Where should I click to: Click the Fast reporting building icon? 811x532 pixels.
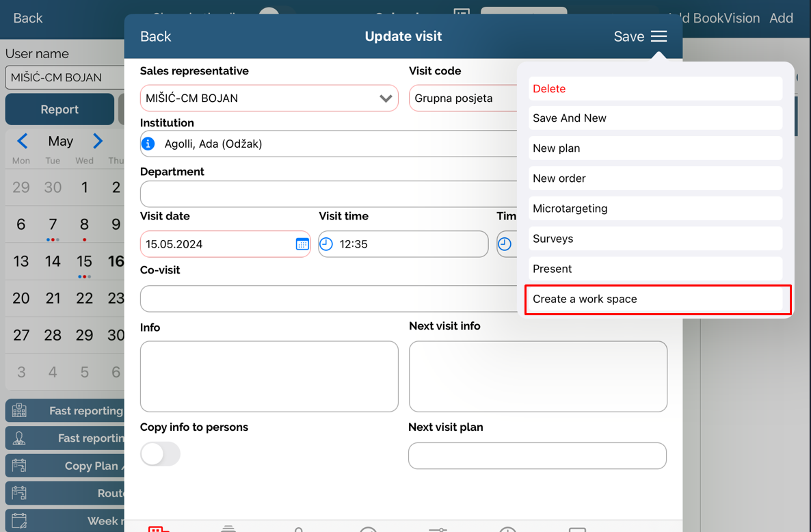pyautogui.click(x=19, y=411)
